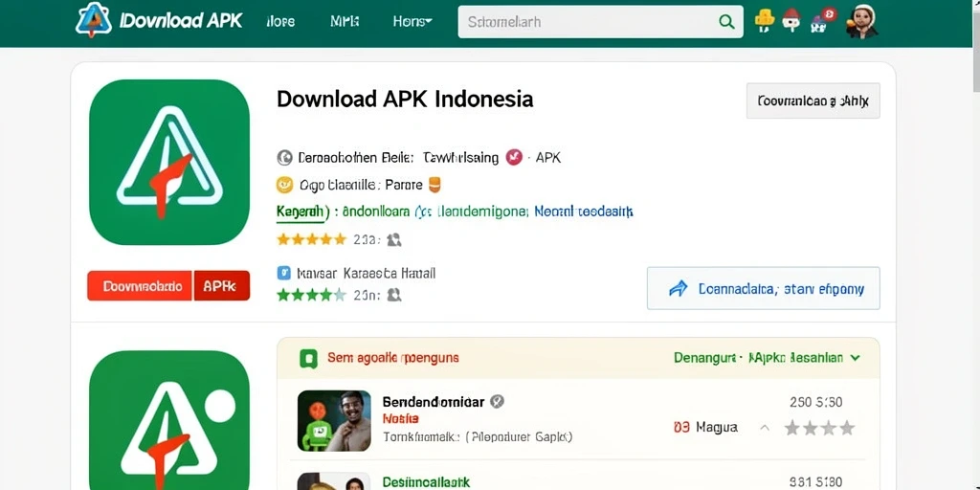Image resolution: width=980 pixels, height=490 pixels.
Task: Click the users icon next to yellow stars
Action: 393,239
